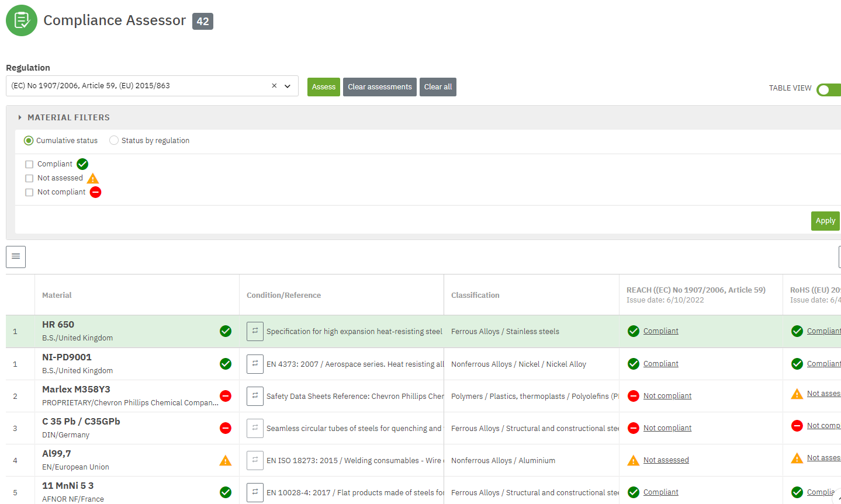Screen dimensions: 841x504
Task: Click the swap icon in NI-PD9001 row
Action: point(255,364)
